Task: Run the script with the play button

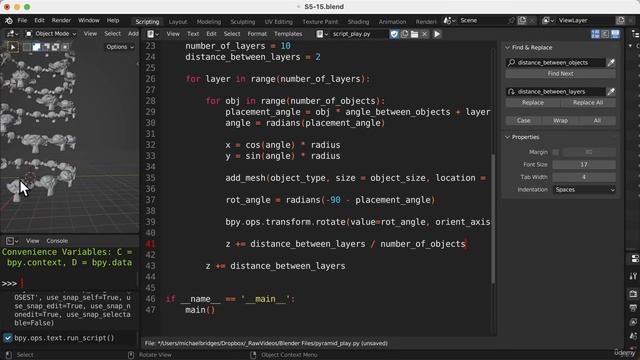Action: [x=437, y=34]
